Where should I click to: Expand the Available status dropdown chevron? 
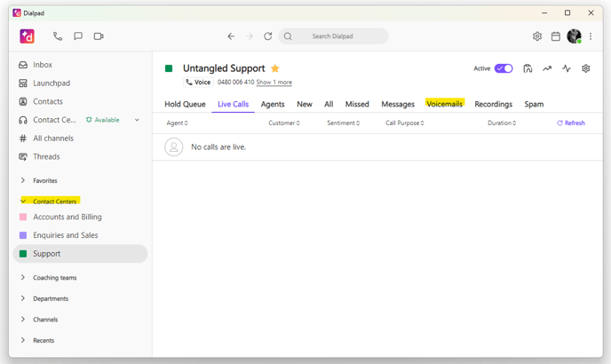tap(137, 120)
